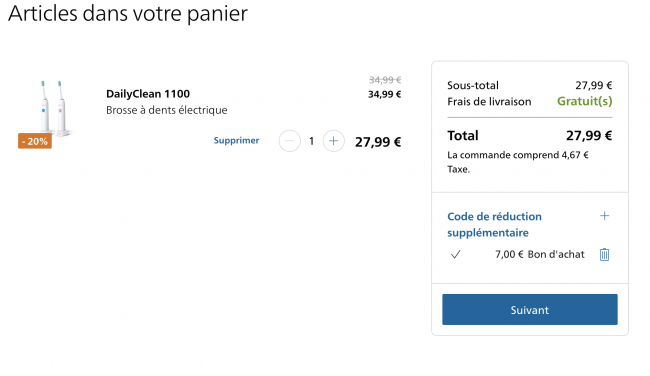The height and width of the screenshot is (376, 650).
Task: Click the Gratuit(s) delivery cost text
Action: 585,101
